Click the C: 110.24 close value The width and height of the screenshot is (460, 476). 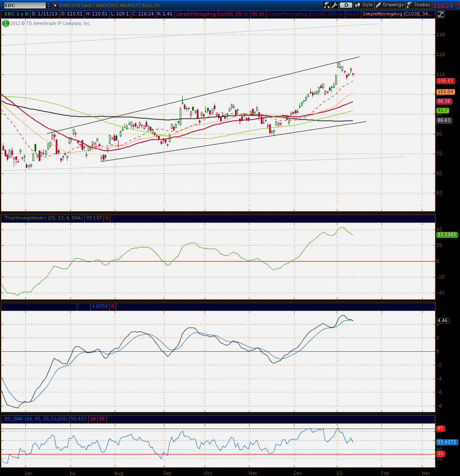(143, 14)
